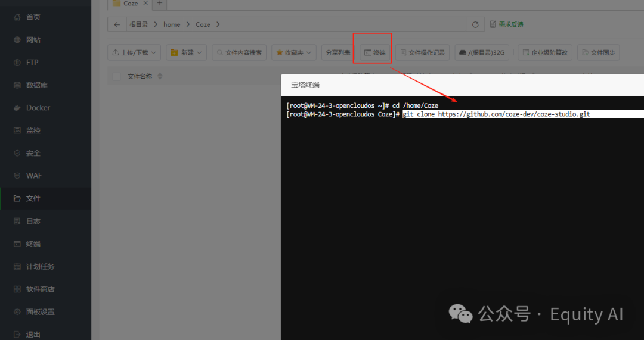Sort by 文件名称 column arrows
644x340 pixels.
(160, 76)
